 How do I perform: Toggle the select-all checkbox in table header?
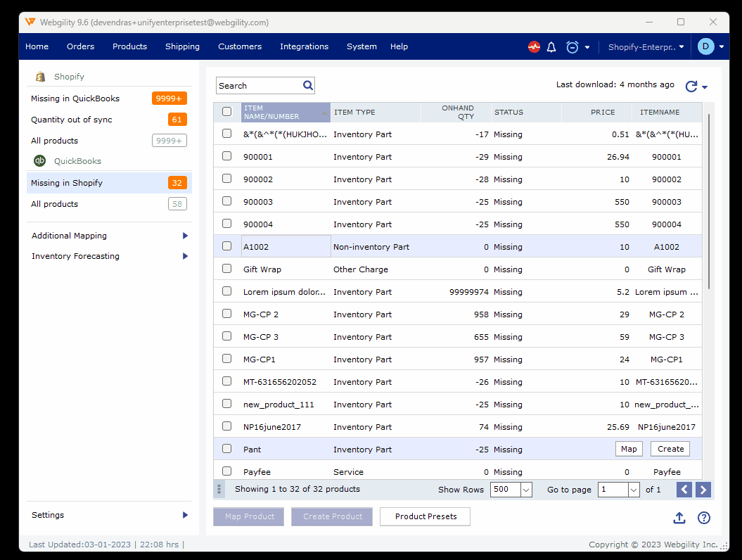227,112
